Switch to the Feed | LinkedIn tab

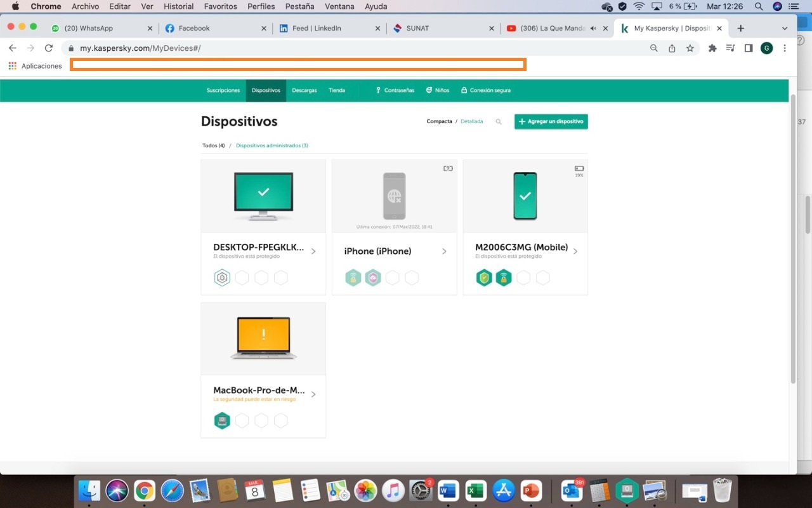[x=329, y=28]
